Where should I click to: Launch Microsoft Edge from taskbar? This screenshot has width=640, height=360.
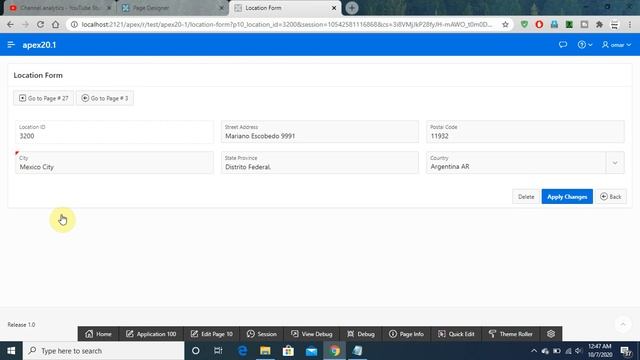pos(242,351)
